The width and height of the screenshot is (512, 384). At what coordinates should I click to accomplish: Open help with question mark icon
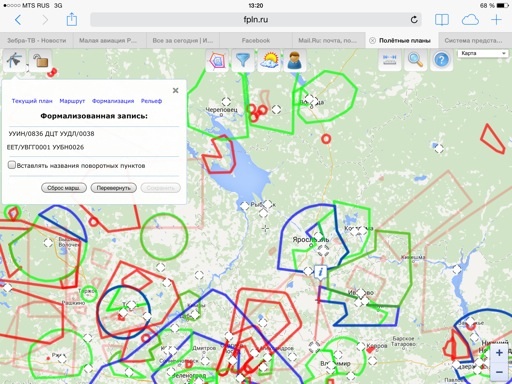pos(442,60)
